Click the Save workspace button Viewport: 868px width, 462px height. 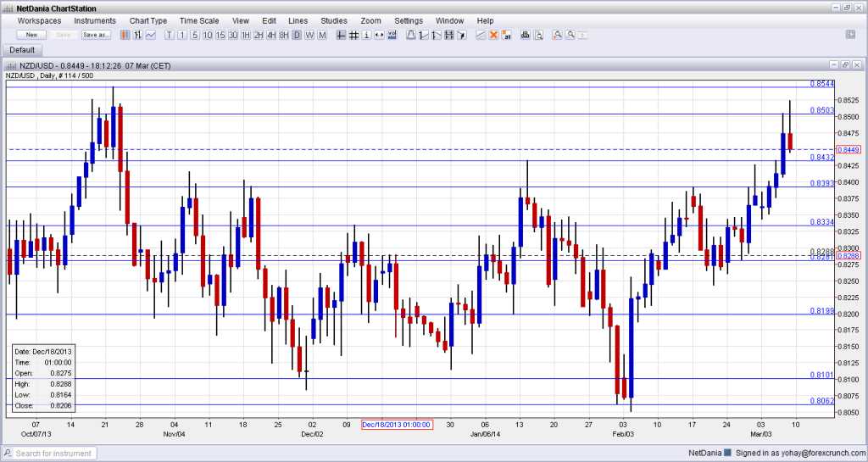[x=64, y=35]
